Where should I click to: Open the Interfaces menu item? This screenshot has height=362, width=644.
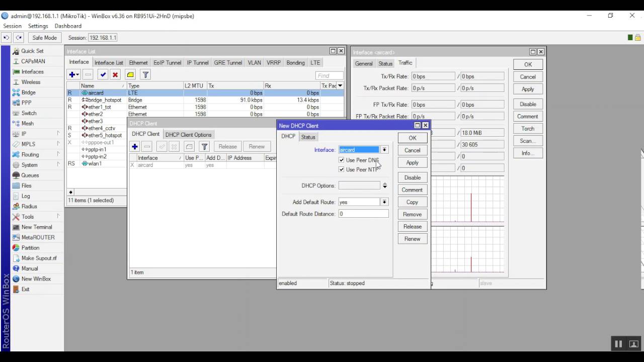coord(32,71)
